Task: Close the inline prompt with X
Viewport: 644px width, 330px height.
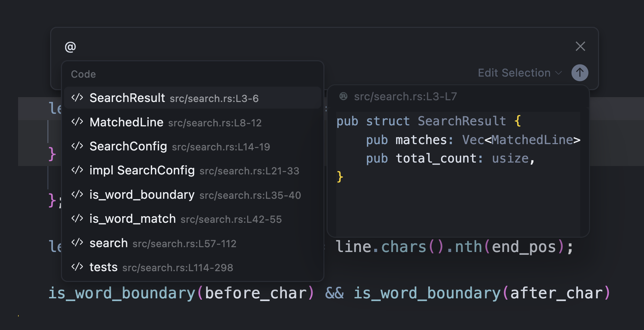Action: (580, 46)
